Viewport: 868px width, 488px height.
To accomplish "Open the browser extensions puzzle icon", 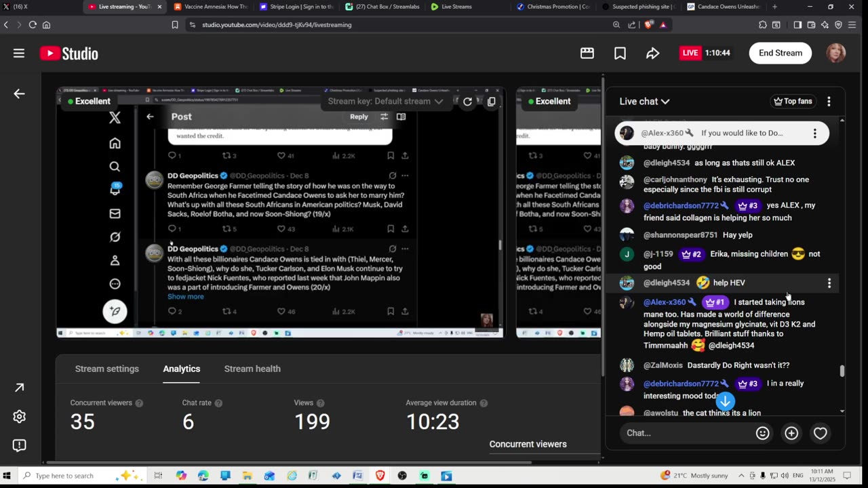I will point(763,24).
